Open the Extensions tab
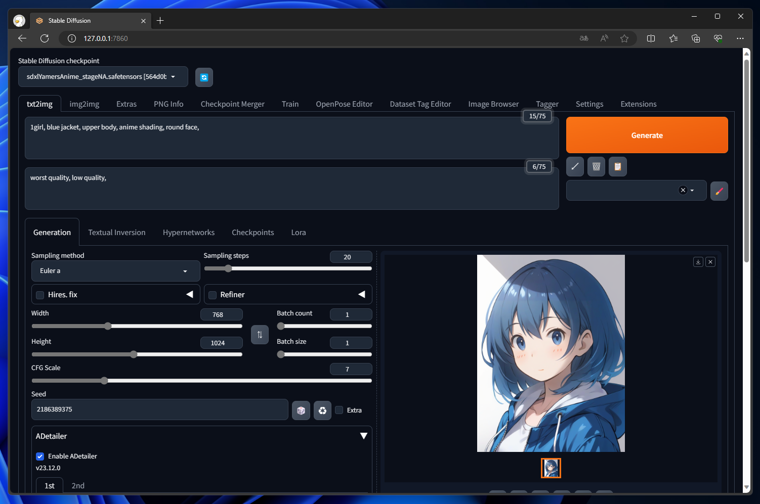Viewport: 760px width, 504px height. click(x=638, y=104)
